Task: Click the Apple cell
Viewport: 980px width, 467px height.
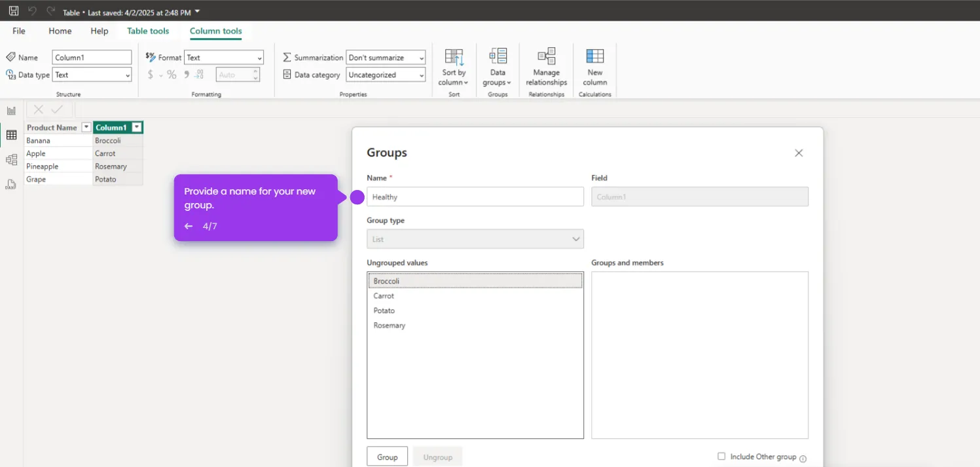Action: pos(58,153)
